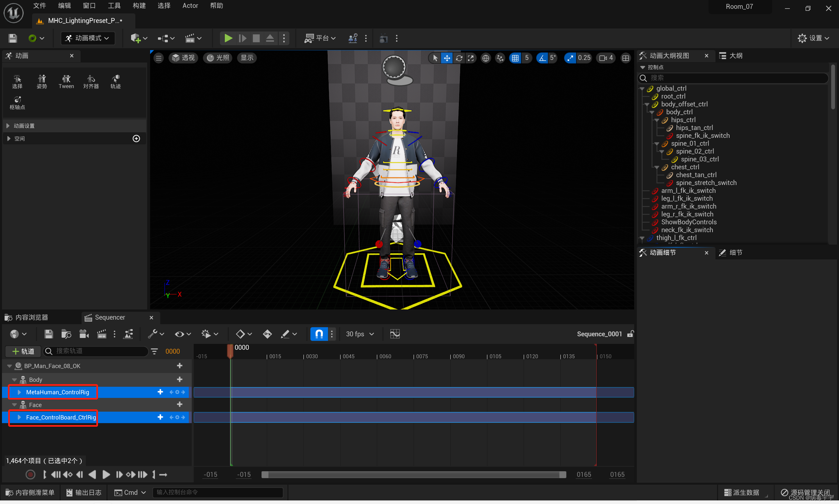Click the 轨道 add track button
The image size is (839, 504).
pyautogui.click(x=22, y=351)
